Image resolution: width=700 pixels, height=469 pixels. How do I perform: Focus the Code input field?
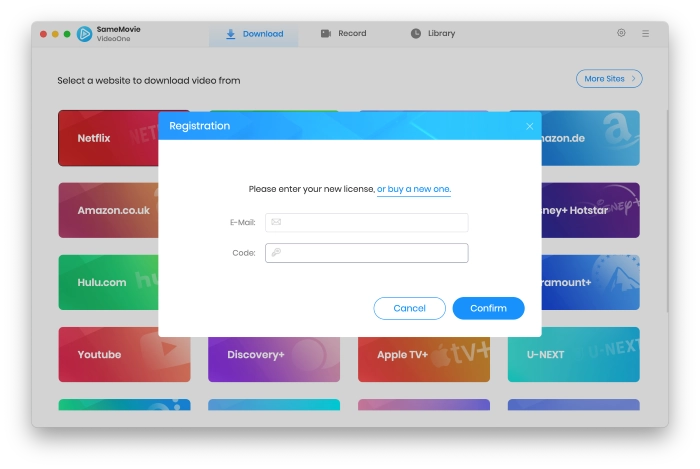click(367, 253)
